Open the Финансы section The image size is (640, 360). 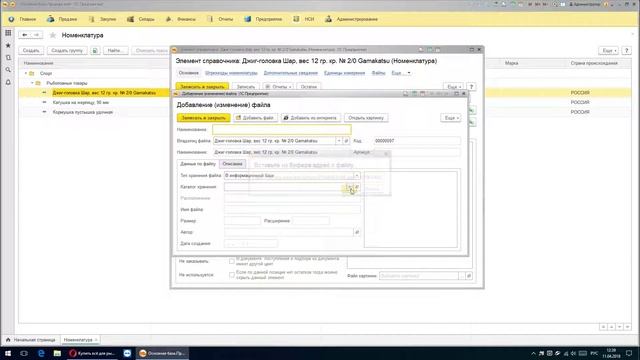(181, 19)
